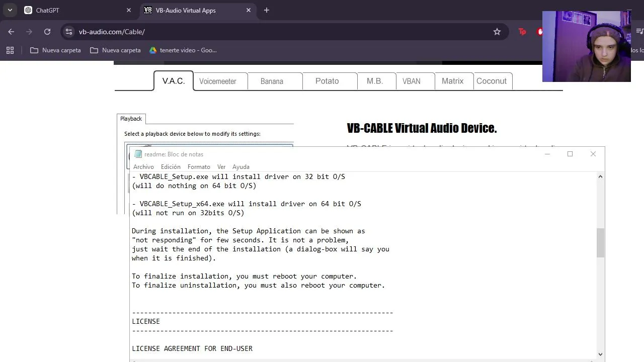
Task: Open the Ayuda menu in Notepad
Action: [x=241, y=167]
